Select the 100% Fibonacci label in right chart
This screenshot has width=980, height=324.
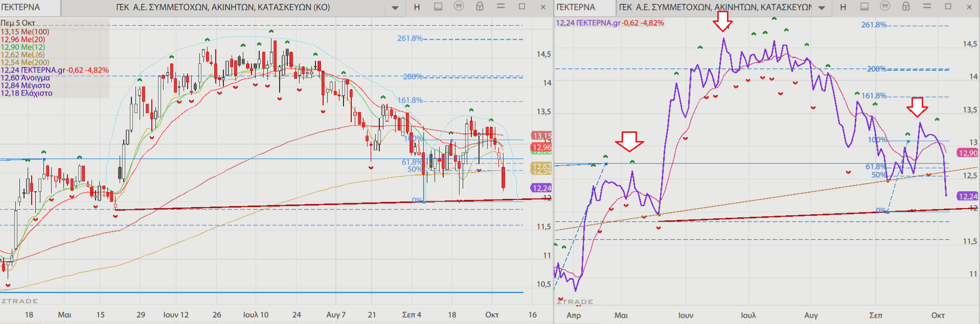[877, 140]
